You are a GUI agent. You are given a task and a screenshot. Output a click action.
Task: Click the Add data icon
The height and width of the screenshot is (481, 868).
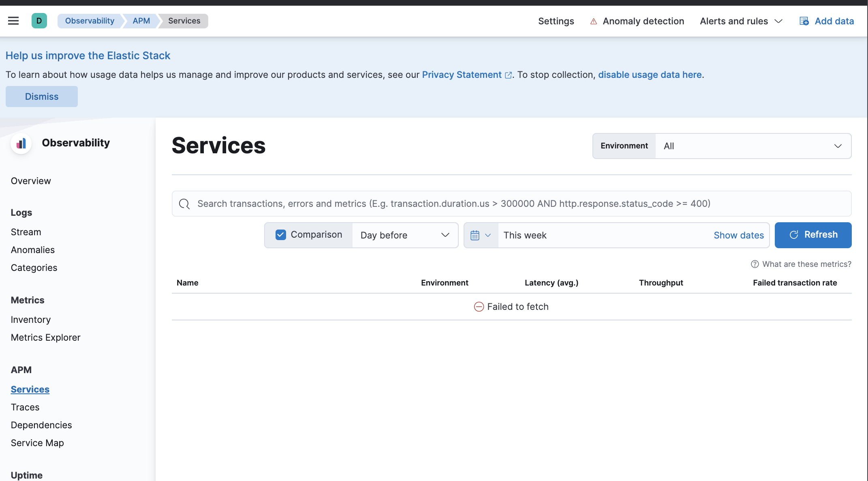pyautogui.click(x=804, y=21)
